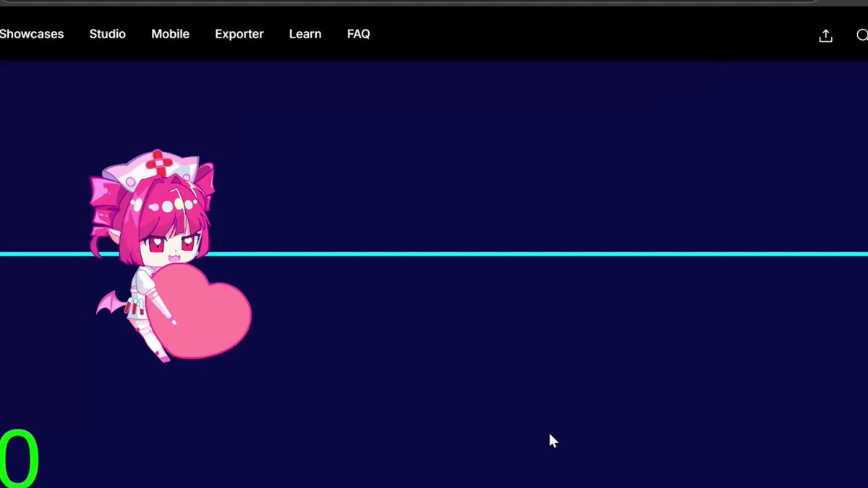Go to the Mobile section
The image size is (868, 488).
170,34
